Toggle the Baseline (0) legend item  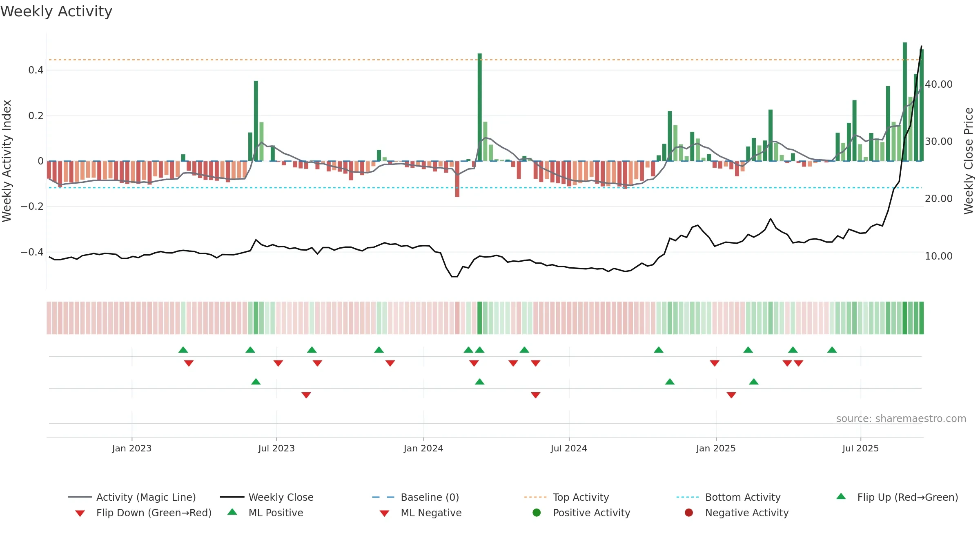[x=416, y=497]
